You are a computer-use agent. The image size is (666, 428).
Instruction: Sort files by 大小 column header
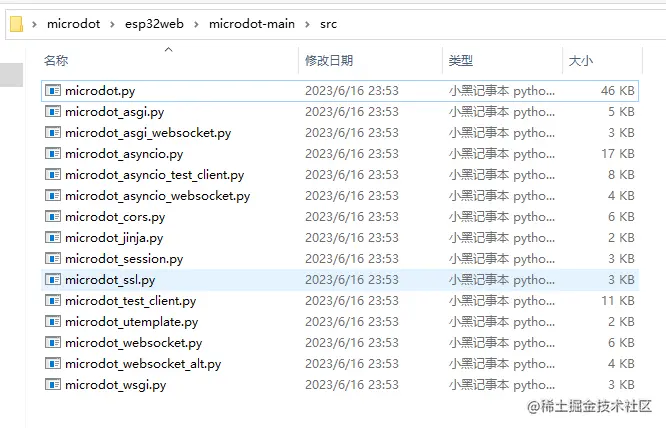point(581,60)
